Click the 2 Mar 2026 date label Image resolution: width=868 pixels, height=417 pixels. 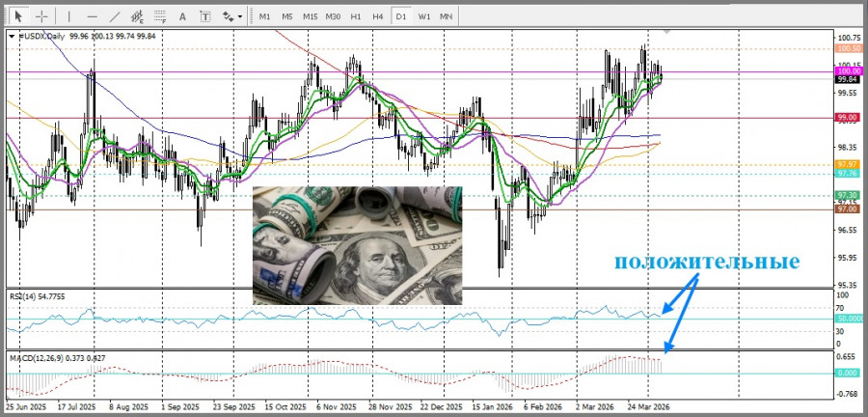pos(596,406)
